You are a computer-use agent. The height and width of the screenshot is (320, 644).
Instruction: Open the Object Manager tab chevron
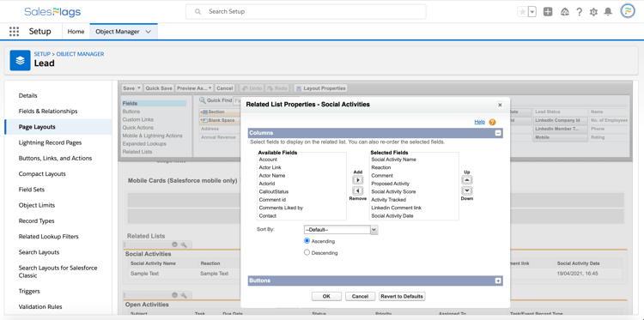coord(149,32)
